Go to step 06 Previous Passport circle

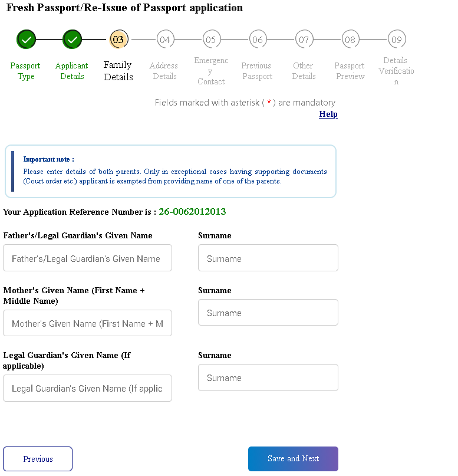[x=258, y=40]
